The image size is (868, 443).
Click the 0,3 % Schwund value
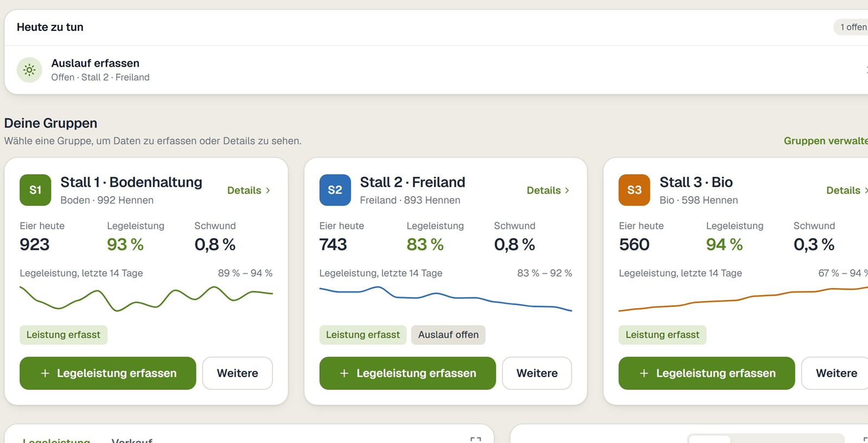click(814, 245)
